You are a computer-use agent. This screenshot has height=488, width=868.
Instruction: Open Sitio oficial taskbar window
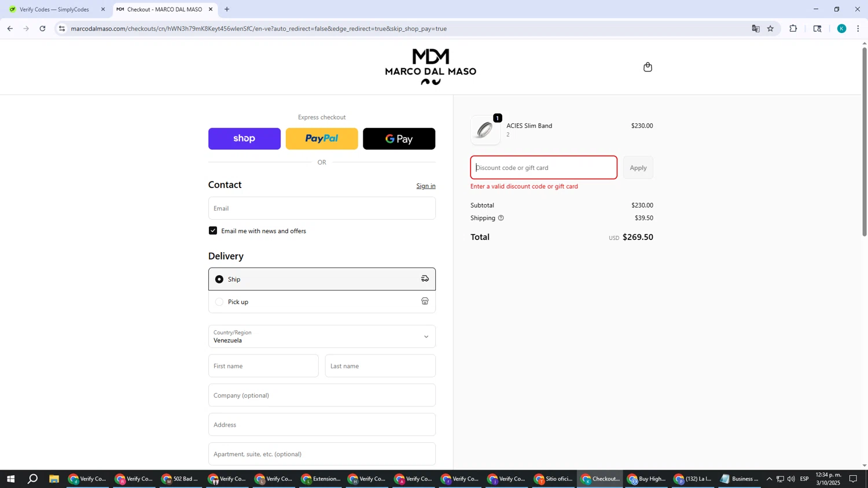click(x=554, y=479)
